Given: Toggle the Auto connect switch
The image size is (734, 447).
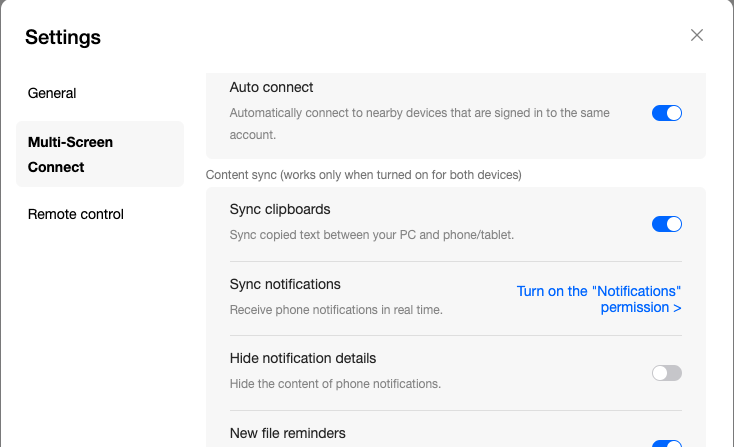Looking at the screenshot, I should [667, 113].
